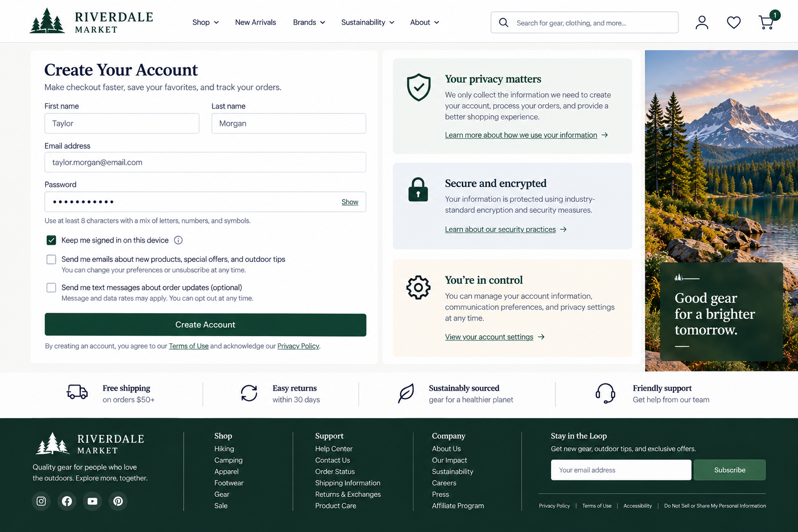Go to New Arrivals

point(256,22)
